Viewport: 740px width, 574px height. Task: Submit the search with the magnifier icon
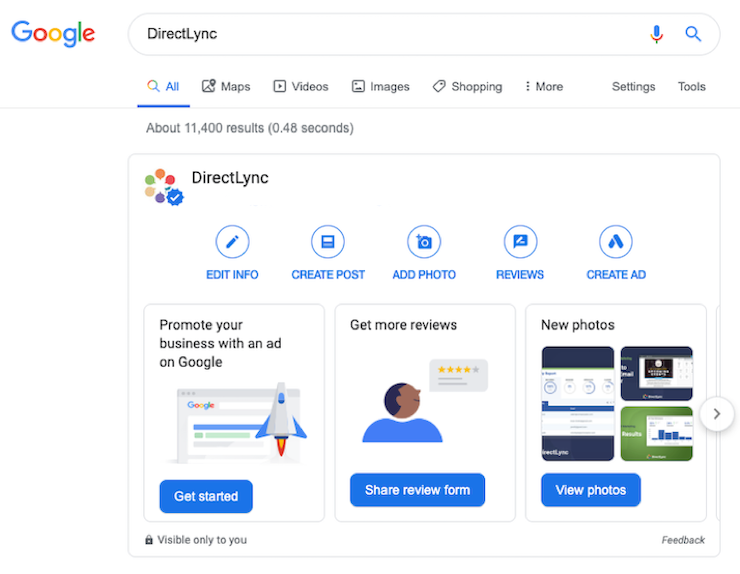coord(693,34)
